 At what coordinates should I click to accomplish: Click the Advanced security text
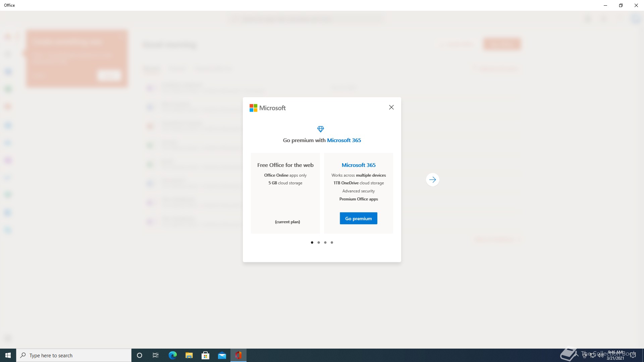pyautogui.click(x=359, y=191)
